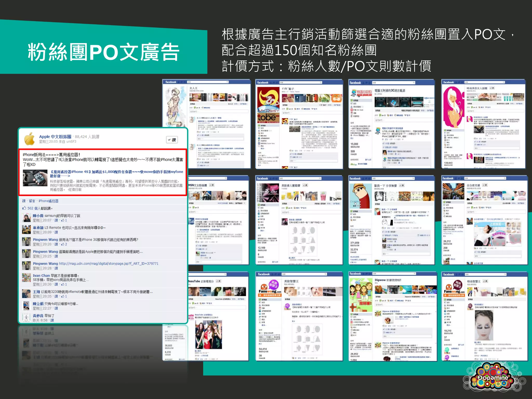Click 王翔's comment avatar
The width and height of the screenshot is (532, 399).
(26, 294)
